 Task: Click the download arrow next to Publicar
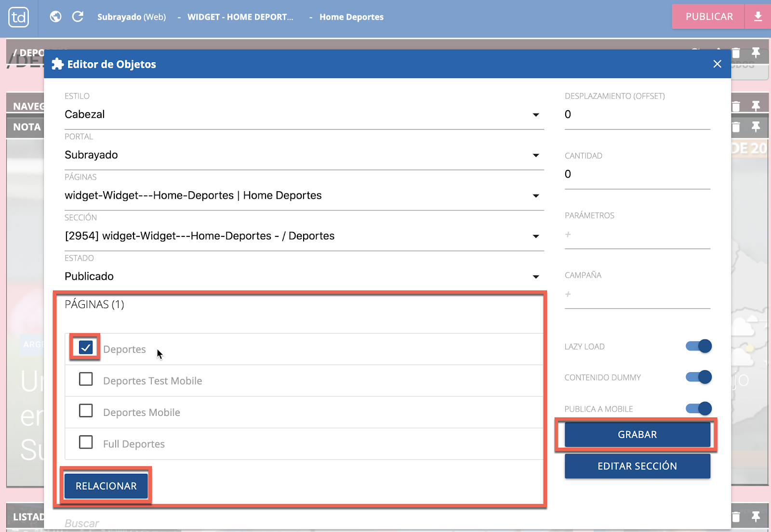(758, 17)
